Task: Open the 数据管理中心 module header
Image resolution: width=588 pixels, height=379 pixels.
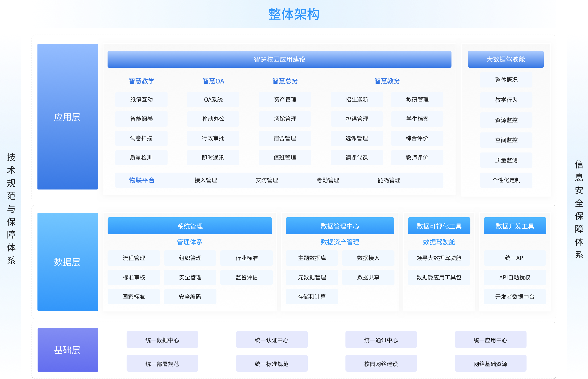Action: point(340,226)
